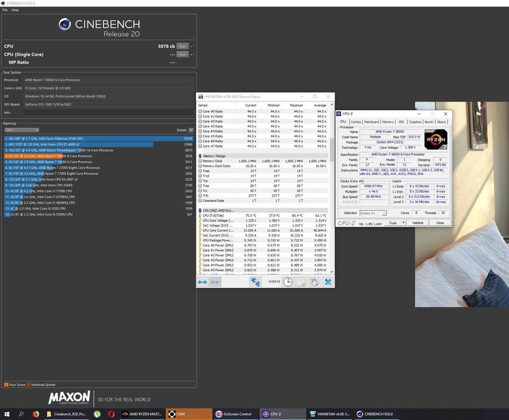
Task: Click HWiNFO log to file icon
Action: pos(301,282)
